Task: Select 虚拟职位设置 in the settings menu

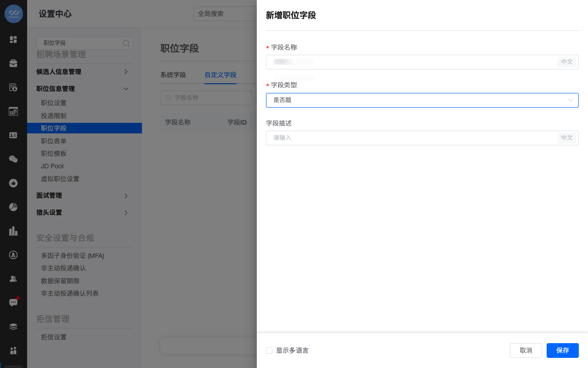Action: (x=60, y=179)
